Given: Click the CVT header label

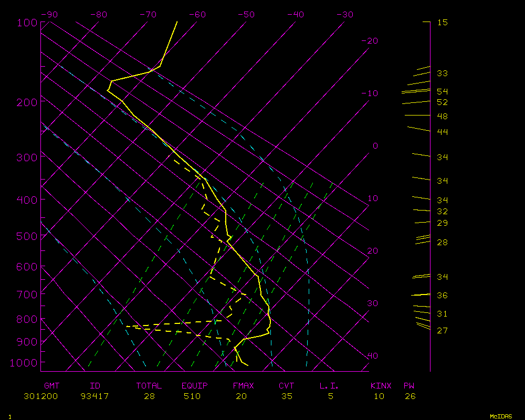Looking at the screenshot, I should click(x=287, y=386).
